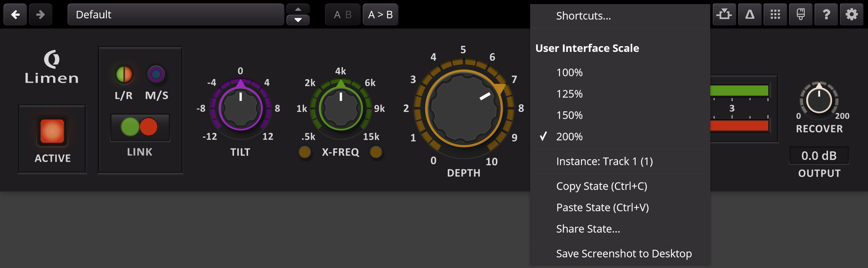868x268 pixels.
Task: Open Shortcuts... from the menu
Action: coord(620,16)
